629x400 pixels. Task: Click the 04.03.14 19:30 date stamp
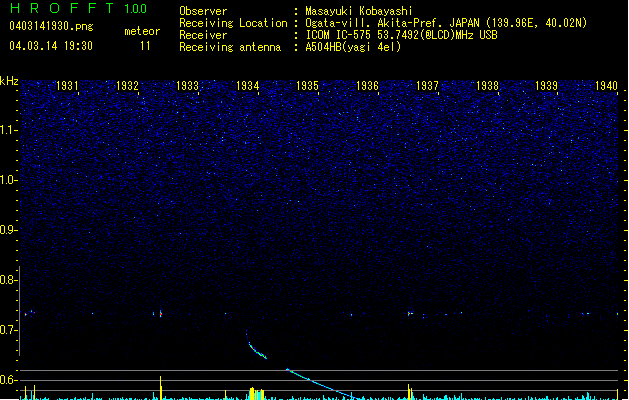click(50, 46)
